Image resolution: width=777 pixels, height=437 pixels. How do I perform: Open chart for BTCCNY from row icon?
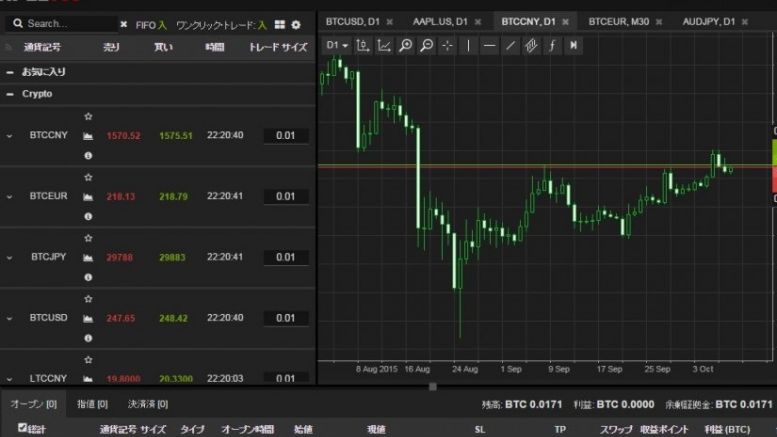point(88,136)
